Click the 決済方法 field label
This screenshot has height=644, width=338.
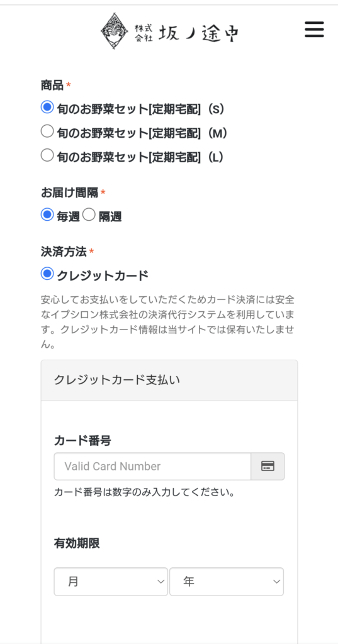click(x=64, y=252)
